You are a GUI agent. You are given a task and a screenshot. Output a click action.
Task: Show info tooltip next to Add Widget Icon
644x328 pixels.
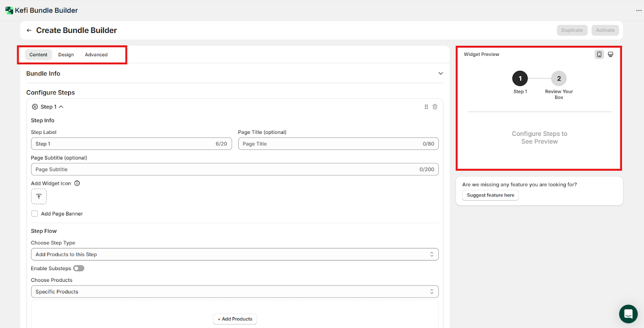77,183
